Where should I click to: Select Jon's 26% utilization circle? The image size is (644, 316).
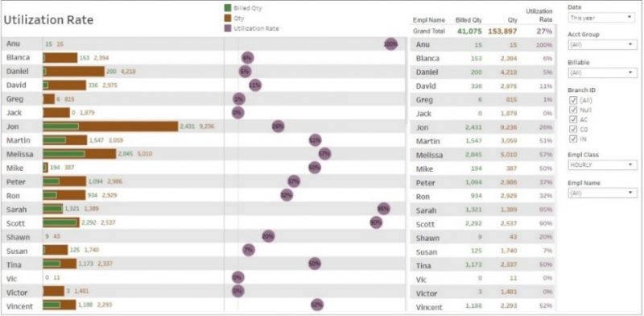[278, 127]
